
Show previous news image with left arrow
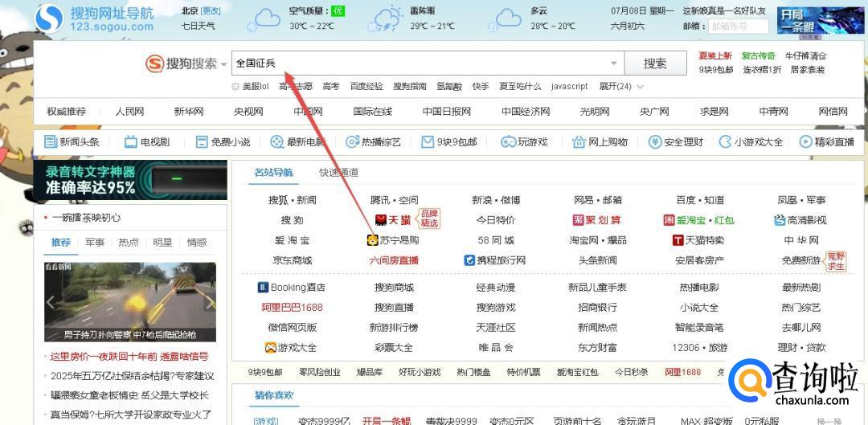click(x=51, y=303)
